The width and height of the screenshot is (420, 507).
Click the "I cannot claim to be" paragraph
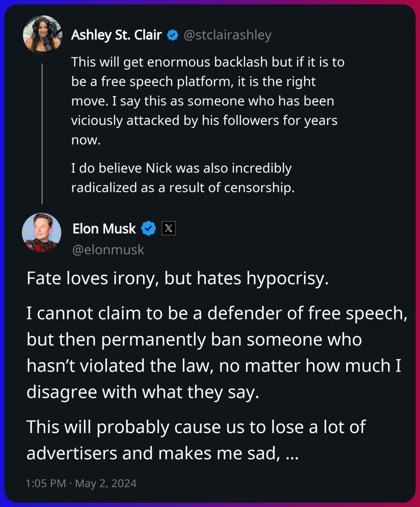coord(216,353)
